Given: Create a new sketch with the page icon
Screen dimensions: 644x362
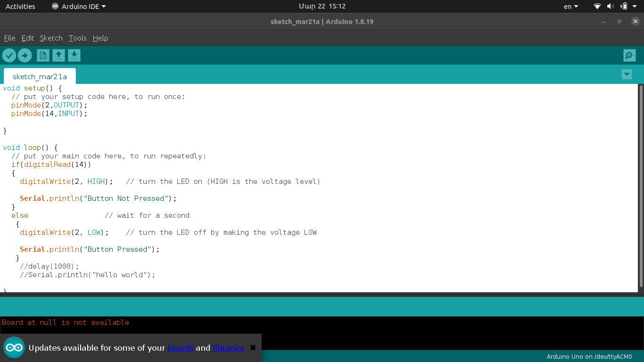Looking at the screenshot, I should coord(43,56).
